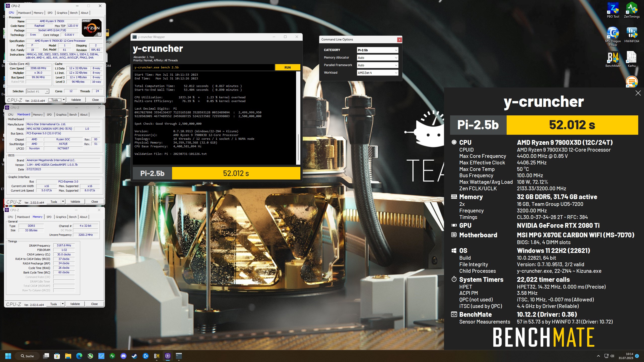Expand the Tools arrow in CPU-Z CPU window
644x362 pixels.
(x=64, y=100)
